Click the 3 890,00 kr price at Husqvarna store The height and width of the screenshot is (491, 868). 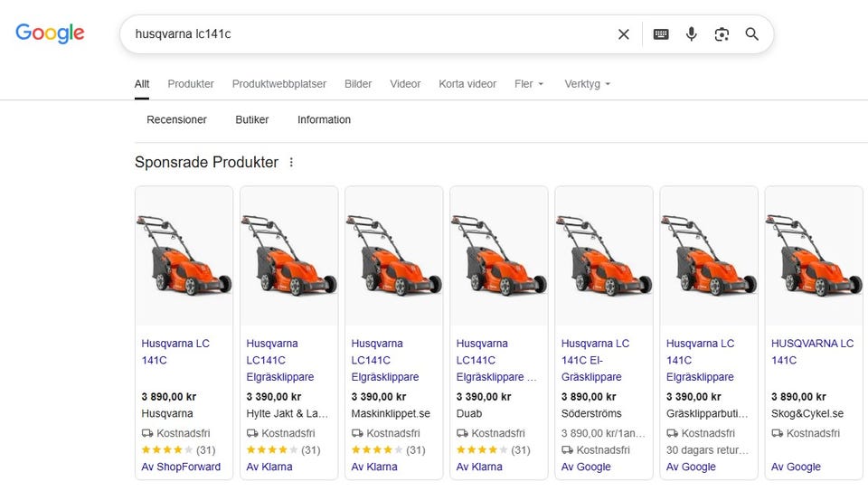169,397
